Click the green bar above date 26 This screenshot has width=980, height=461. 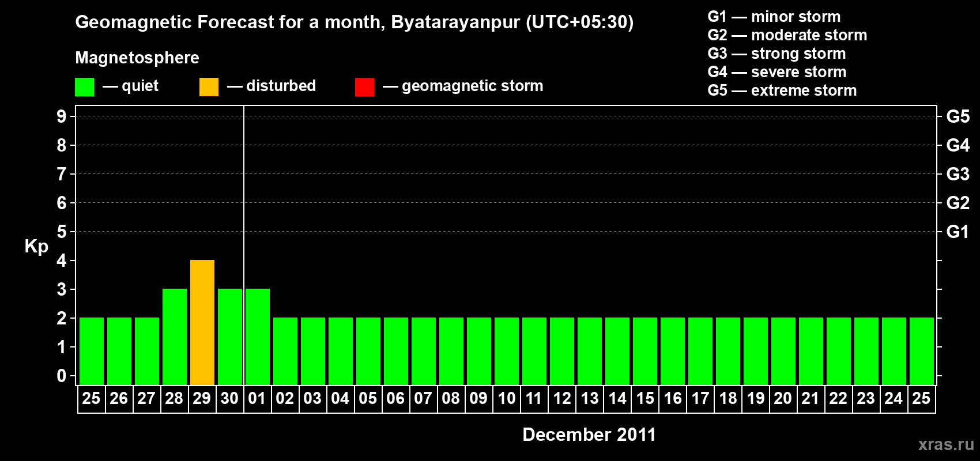[119, 351]
